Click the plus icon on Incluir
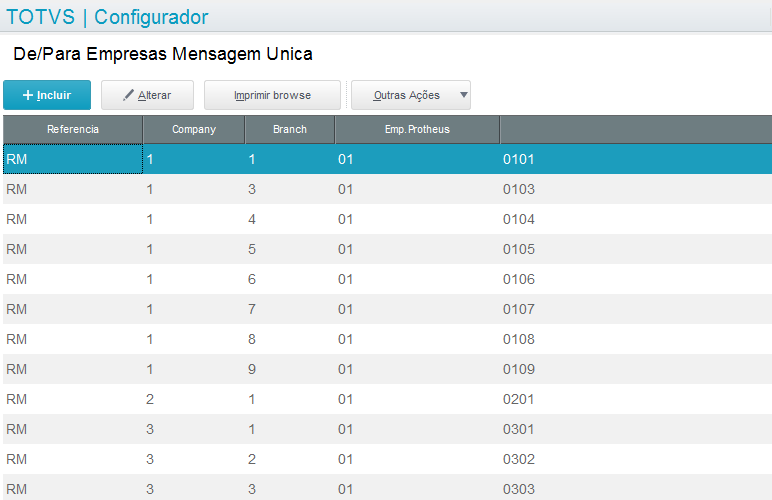 pos(28,95)
